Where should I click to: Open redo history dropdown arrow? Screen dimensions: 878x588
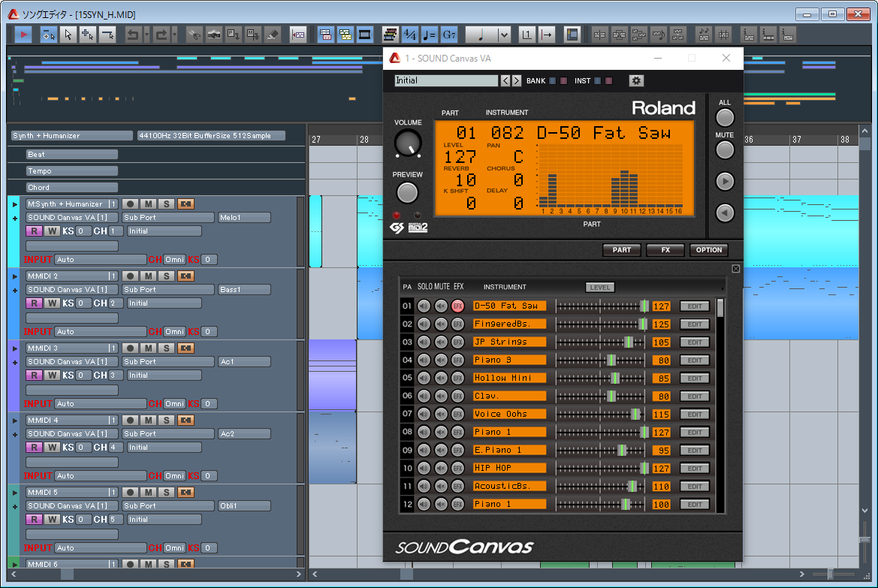coord(175,35)
